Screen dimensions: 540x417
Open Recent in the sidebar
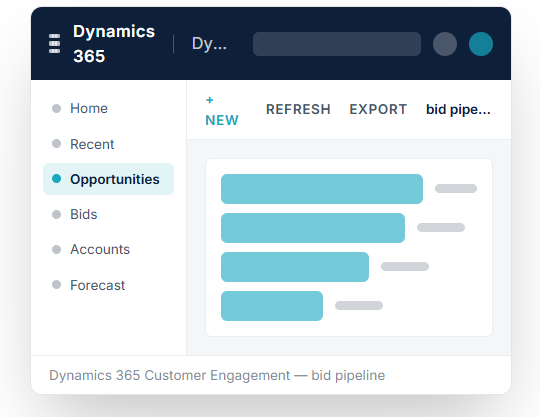pyautogui.click(x=108, y=144)
